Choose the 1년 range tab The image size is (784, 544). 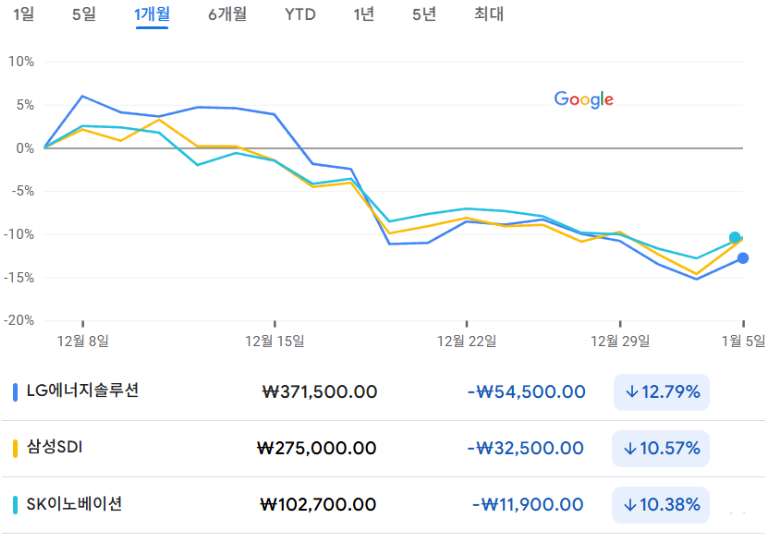pyautogui.click(x=366, y=15)
